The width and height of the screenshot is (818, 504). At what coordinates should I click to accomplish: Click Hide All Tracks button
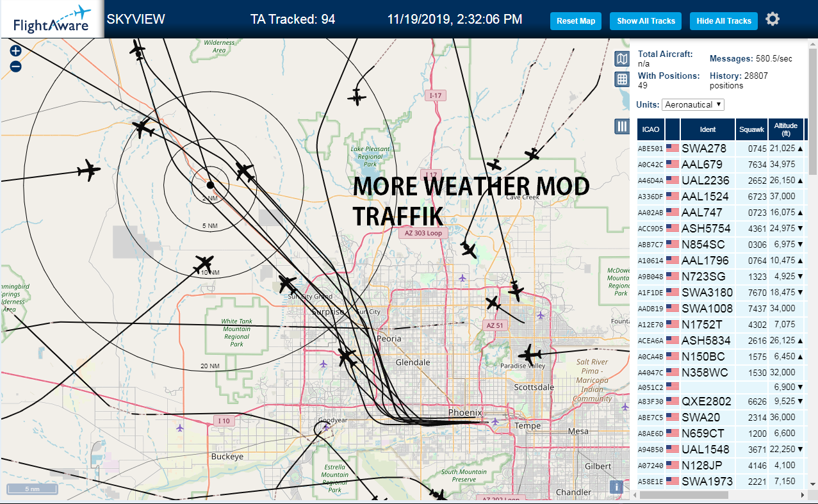tap(724, 21)
